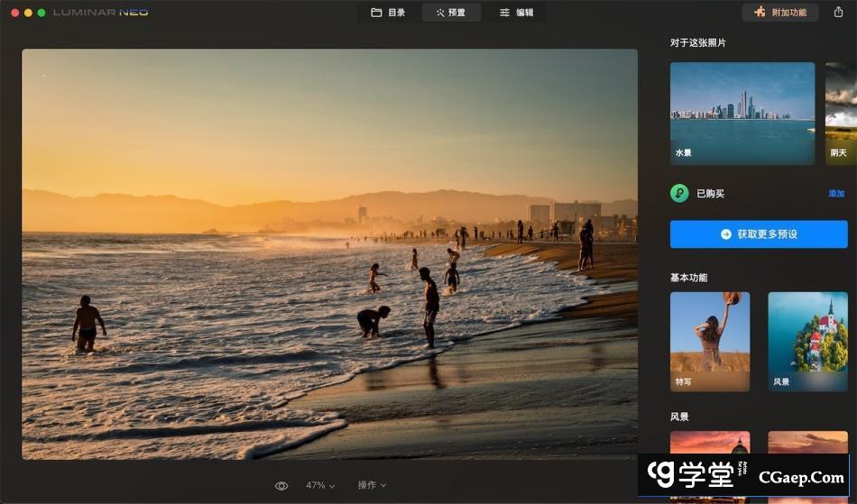This screenshot has height=504, width=857.
Task: Open the 风景 collection under 基本功能
Action: click(806, 341)
